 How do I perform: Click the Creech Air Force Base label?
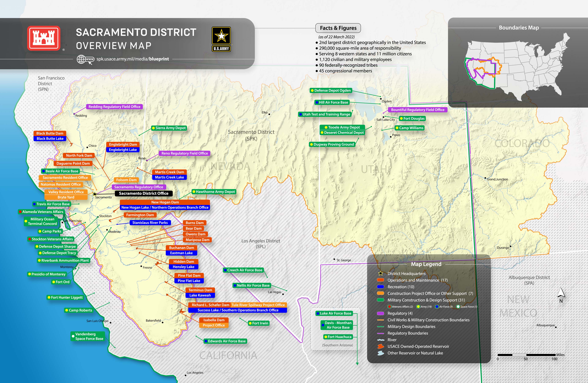pos(243,270)
